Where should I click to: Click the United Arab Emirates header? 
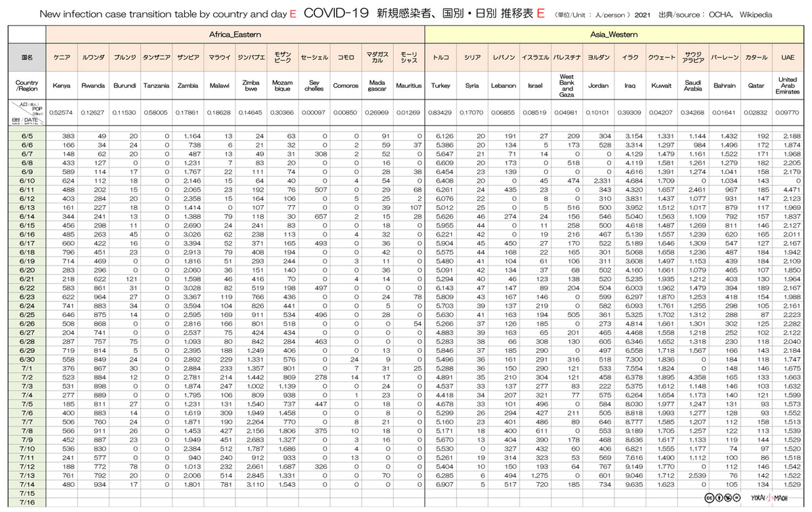[788, 86]
